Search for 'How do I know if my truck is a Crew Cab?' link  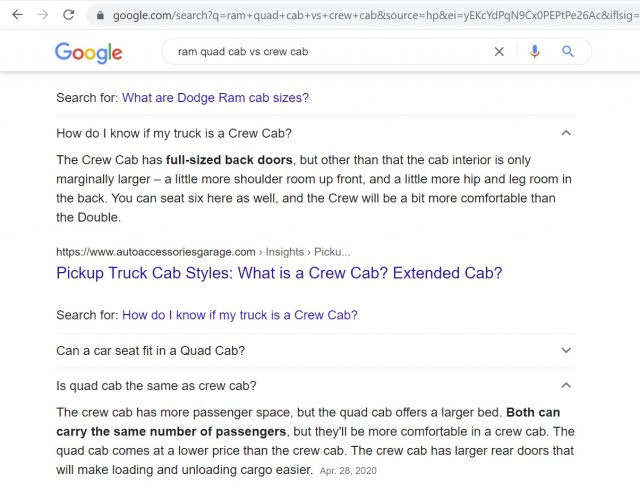240,315
